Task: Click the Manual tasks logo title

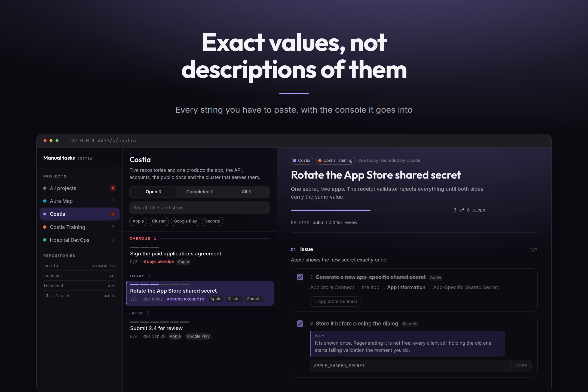Action: (x=59, y=158)
